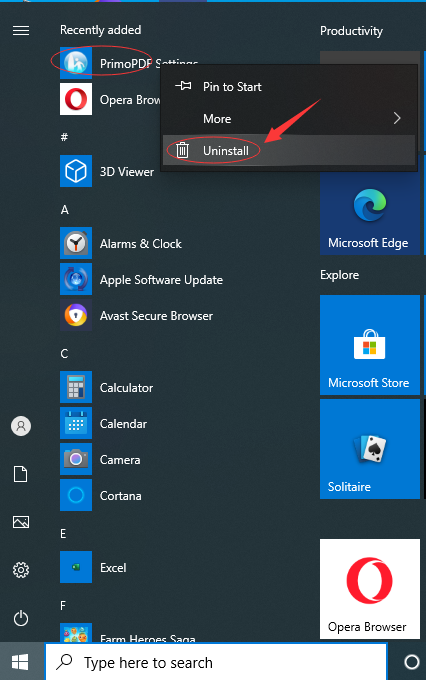Open the Opera Browser icon in Recently added
The height and width of the screenshot is (680, 426).
click(76, 99)
